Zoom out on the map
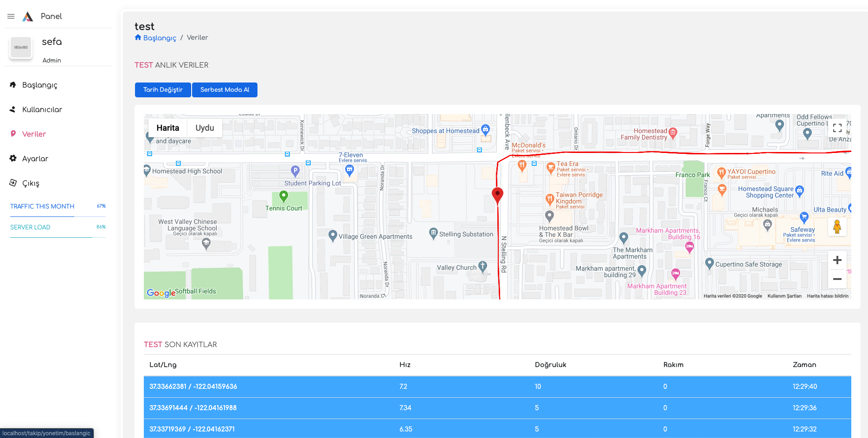 coord(837,279)
